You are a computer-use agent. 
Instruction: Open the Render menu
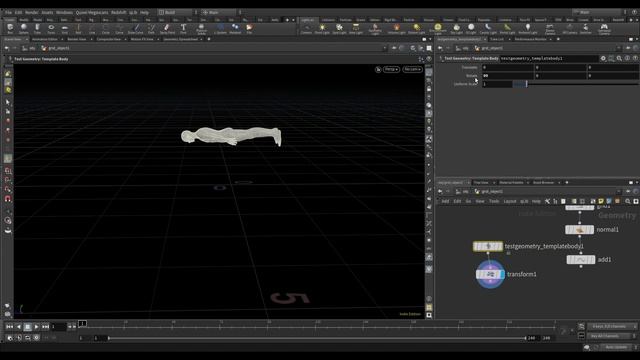tap(31, 13)
